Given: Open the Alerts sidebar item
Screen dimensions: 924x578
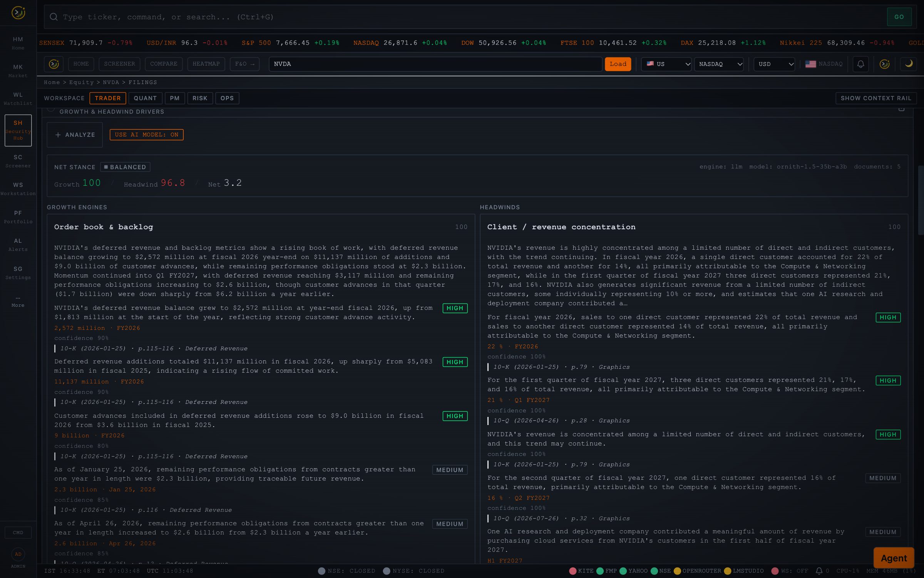Looking at the screenshot, I should 18,245.
